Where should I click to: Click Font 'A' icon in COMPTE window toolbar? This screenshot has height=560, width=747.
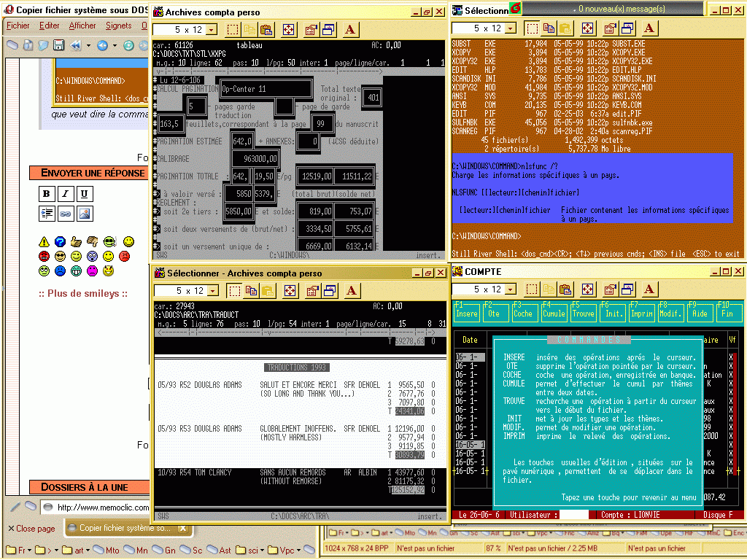tap(649, 289)
